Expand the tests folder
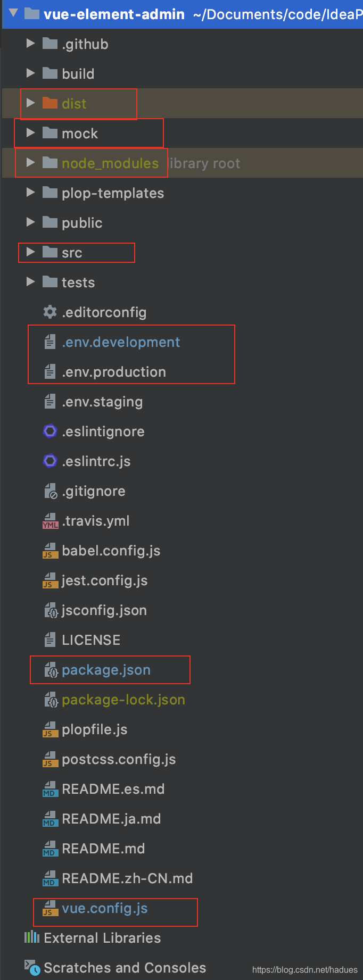Image resolution: width=363 pixels, height=980 pixels. click(x=30, y=282)
